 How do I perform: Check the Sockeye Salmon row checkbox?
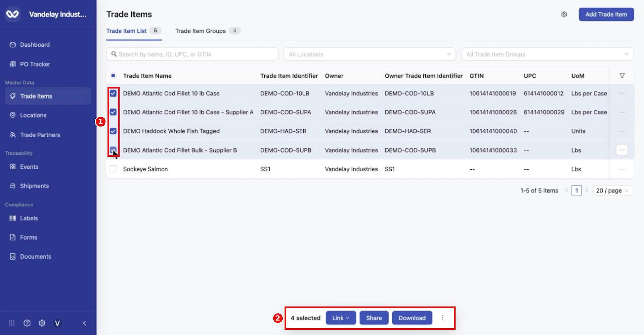(x=113, y=169)
